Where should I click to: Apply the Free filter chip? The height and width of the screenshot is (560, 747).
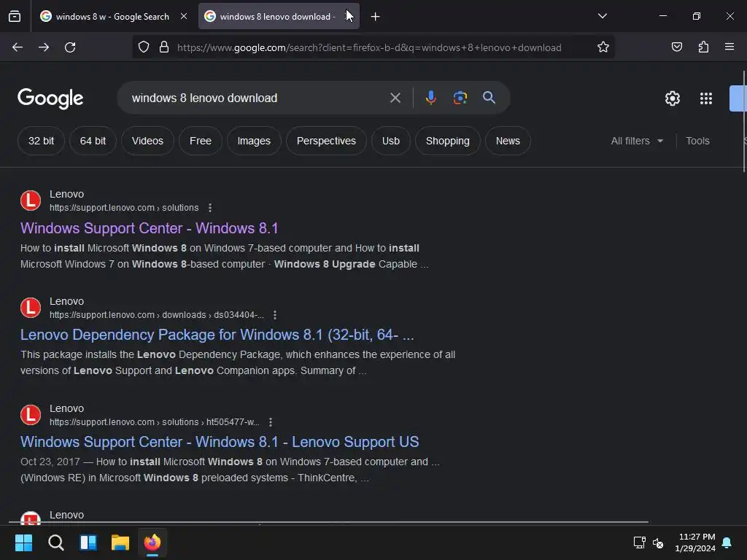pos(200,141)
